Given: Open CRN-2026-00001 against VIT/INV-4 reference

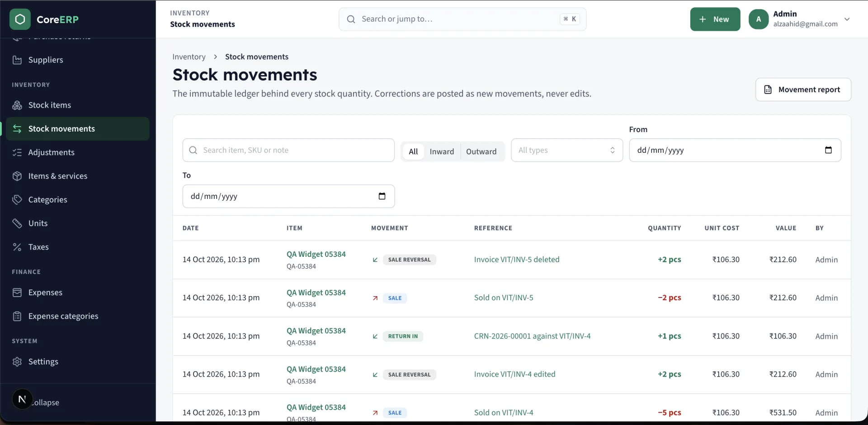Looking at the screenshot, I should tap(532, 336).
